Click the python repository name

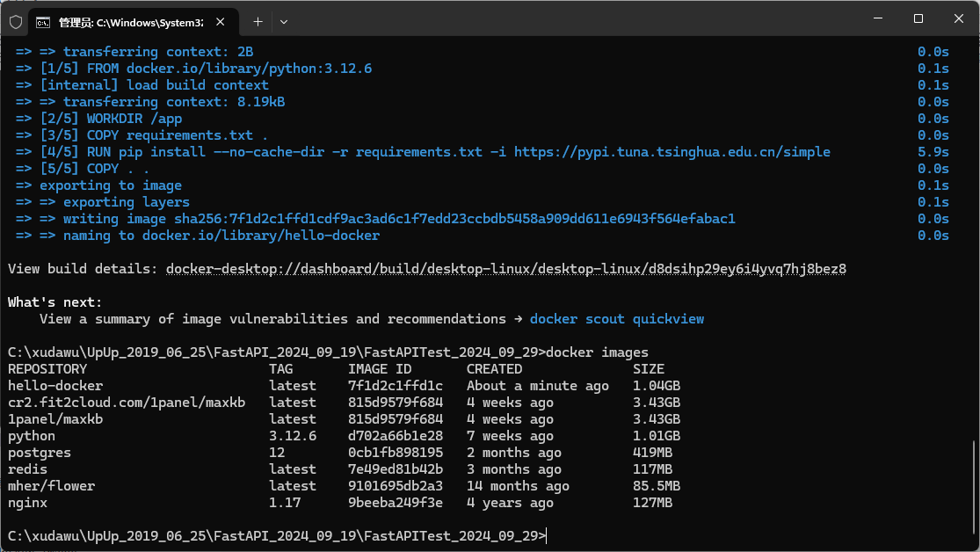(x=32, y=436)
